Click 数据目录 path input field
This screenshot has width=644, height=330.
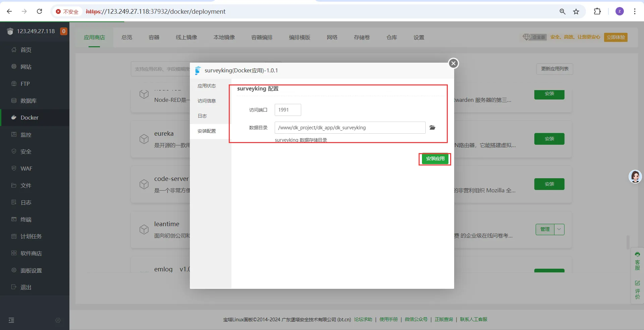tap(350, 128)
